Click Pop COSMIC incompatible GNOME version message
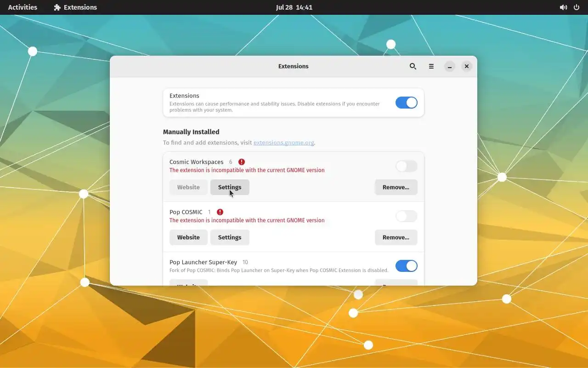The image size is (588, 368). 247,220
